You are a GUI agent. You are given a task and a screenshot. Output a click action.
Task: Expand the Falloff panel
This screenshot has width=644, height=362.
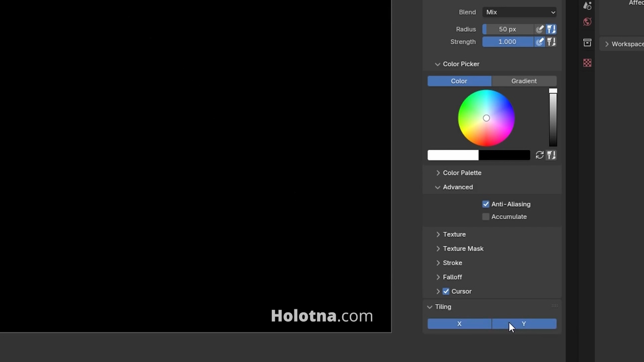tap(438, 277)
